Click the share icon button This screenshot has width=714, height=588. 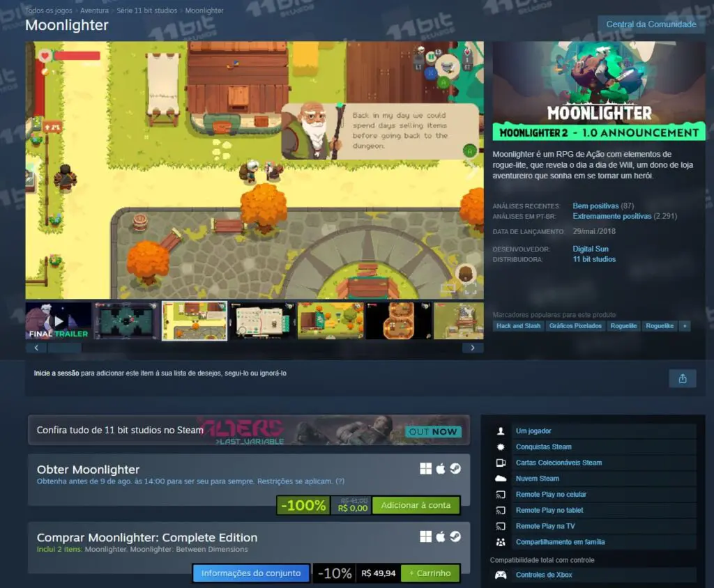682,379
